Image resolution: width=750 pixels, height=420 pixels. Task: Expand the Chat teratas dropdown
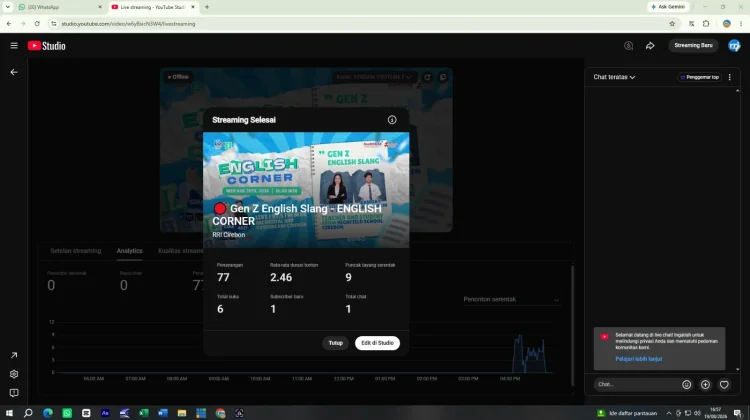[614, 77]
